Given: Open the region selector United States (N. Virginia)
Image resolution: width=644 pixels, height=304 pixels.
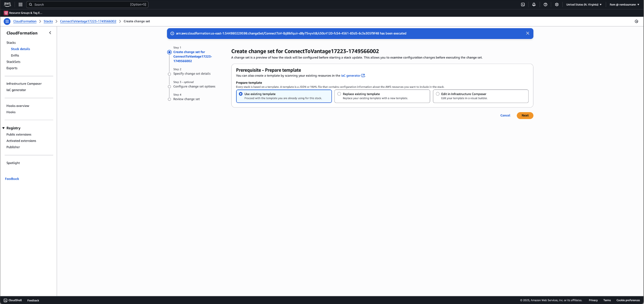Looking at the screenshot, I should 584,5.
